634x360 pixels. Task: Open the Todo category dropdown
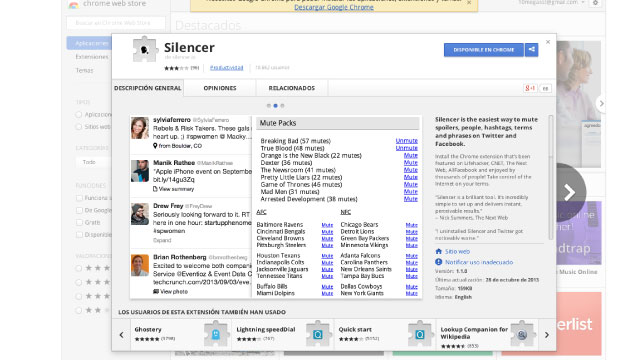[x=94, y=162]
